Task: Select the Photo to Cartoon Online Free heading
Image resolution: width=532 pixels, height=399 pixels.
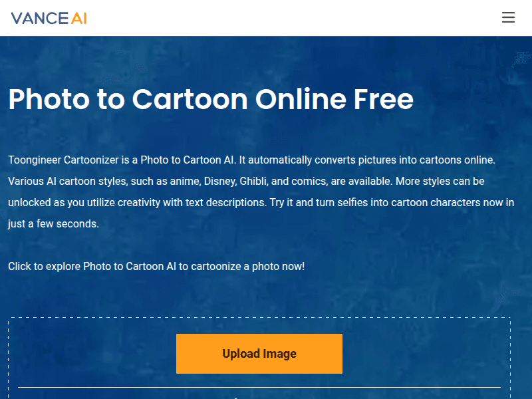Action: [211, 99]
